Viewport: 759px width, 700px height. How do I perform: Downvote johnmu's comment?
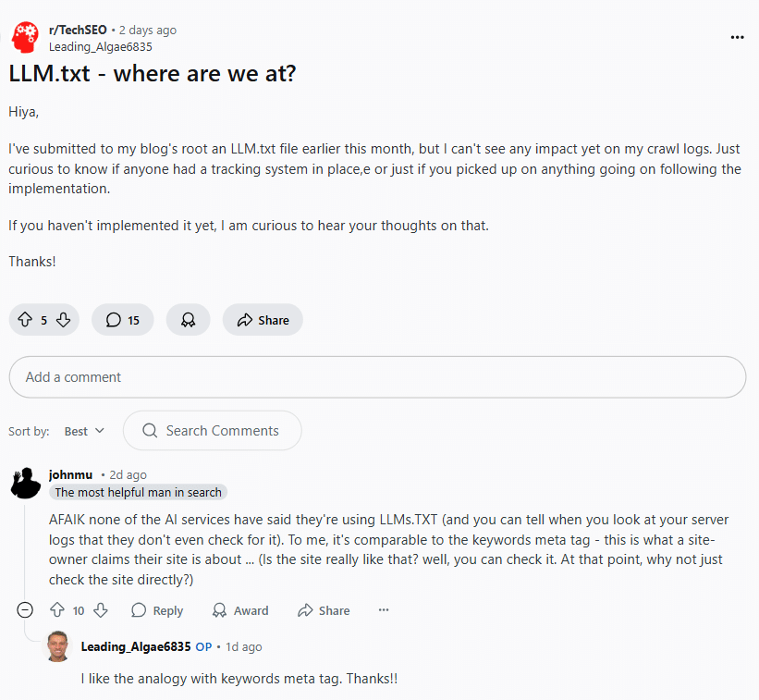pos(101,610)
